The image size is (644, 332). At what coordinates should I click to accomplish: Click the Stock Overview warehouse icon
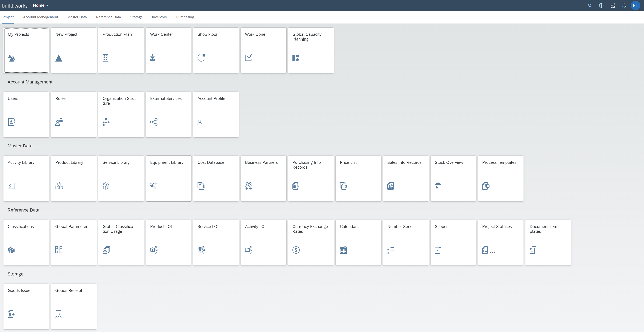coord(438,186)
